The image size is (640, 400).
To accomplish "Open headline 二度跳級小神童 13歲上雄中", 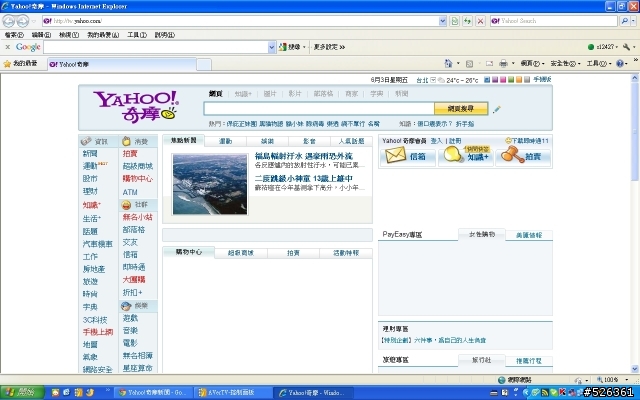I will (304, 178).
